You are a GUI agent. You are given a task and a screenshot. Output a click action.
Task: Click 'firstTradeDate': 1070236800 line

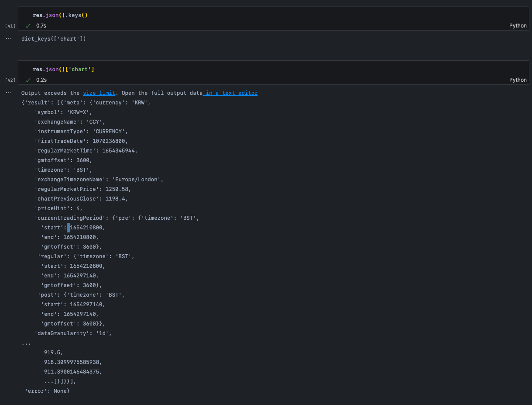(81, 141)
